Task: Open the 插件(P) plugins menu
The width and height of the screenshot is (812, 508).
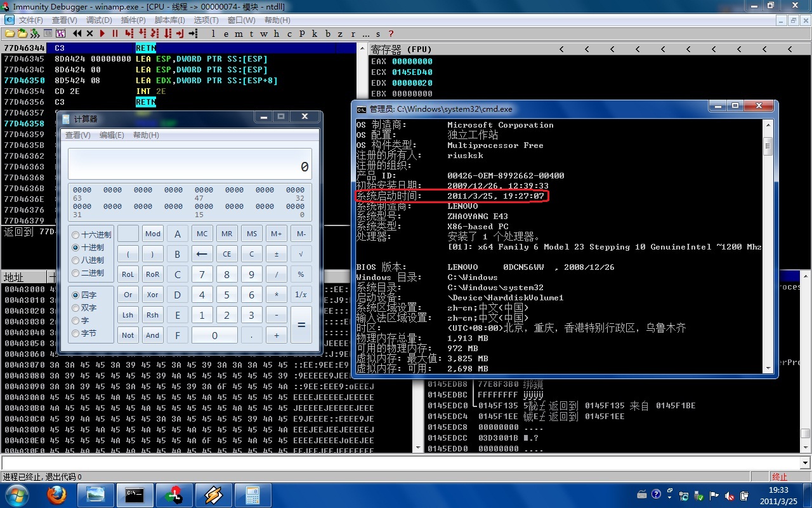Action: 133,20
